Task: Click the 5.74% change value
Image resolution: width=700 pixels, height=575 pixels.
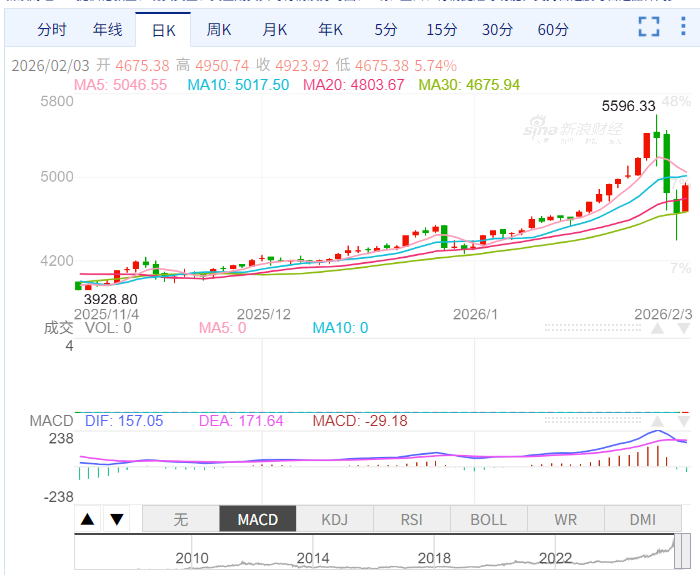Action: [436, 66]
